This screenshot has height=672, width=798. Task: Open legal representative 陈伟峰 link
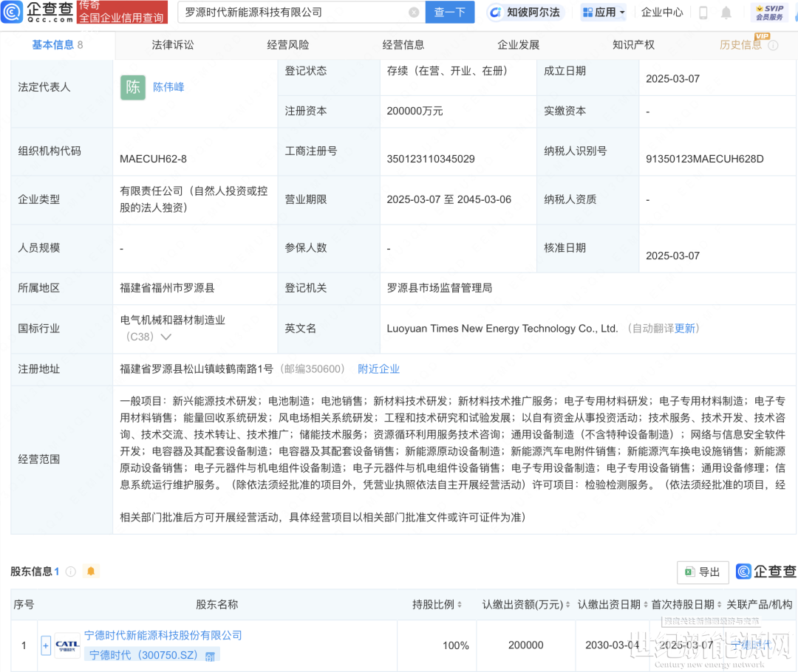(x=168, y=87)
